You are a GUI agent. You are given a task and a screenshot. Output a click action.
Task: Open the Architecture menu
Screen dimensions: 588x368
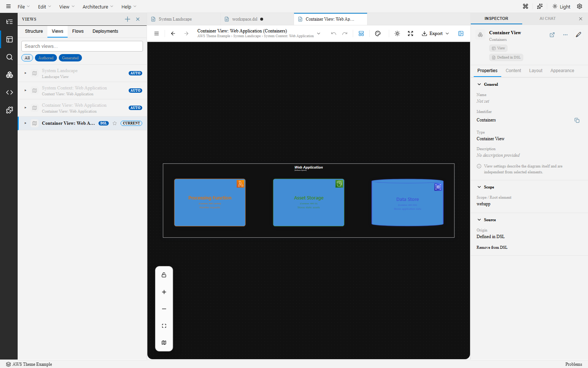coord(98,7)
